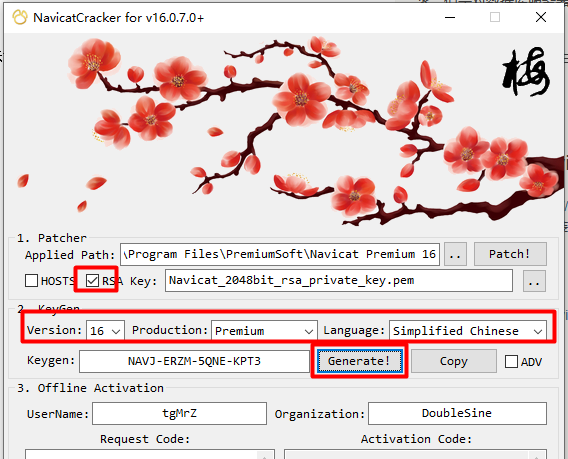The height and width of the screenshot is (459, 568).
Task: Click the Keygen serial field
Action: (x=194, y=361)
